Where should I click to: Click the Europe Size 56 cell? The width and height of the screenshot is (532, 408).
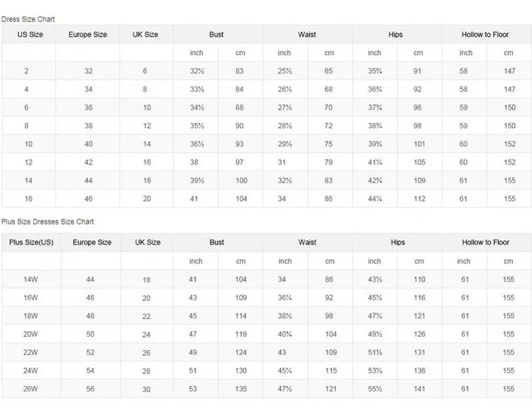tap(90, 389)
